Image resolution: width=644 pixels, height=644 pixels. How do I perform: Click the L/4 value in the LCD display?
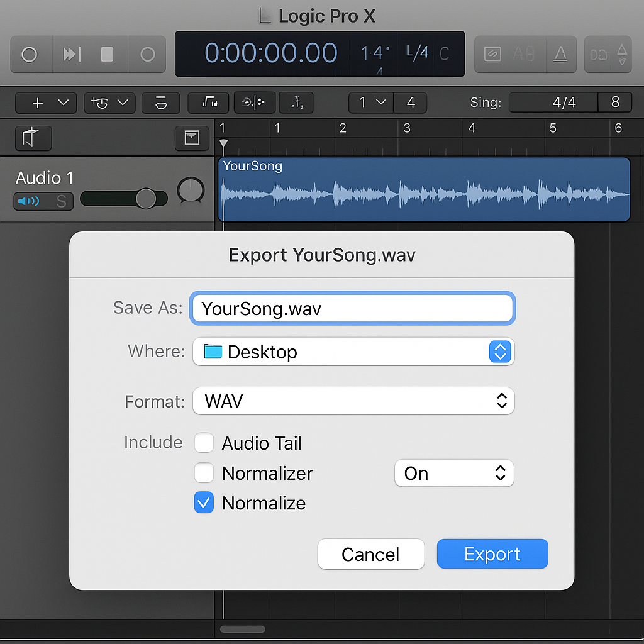(417, 52)
